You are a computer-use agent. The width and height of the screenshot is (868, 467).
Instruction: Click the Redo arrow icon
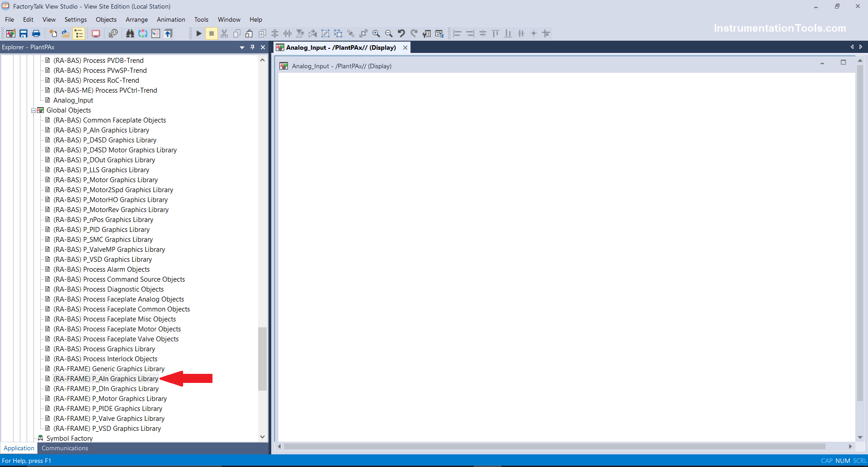click(414, 33)
